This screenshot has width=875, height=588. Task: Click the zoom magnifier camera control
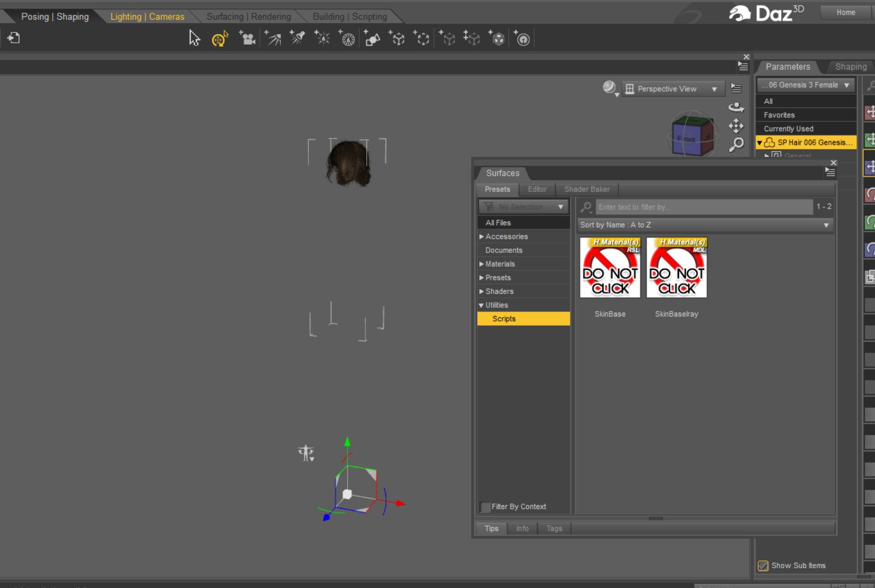coord(736,145)
